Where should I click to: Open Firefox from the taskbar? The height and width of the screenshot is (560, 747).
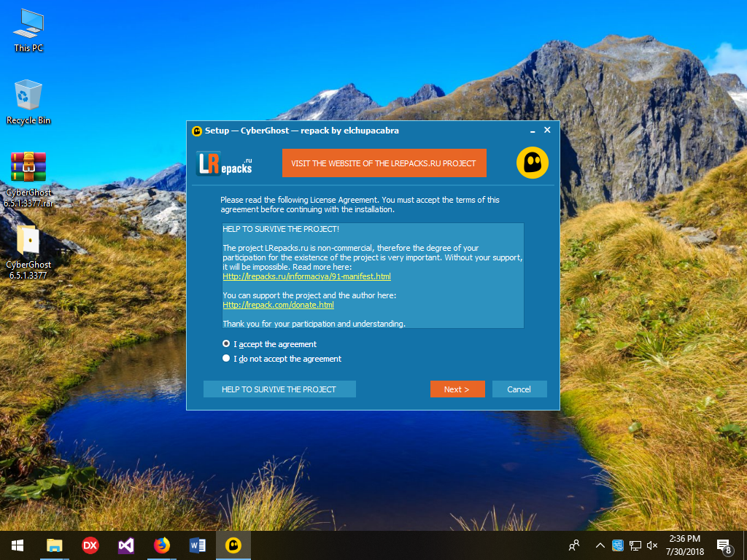(161, 545)
